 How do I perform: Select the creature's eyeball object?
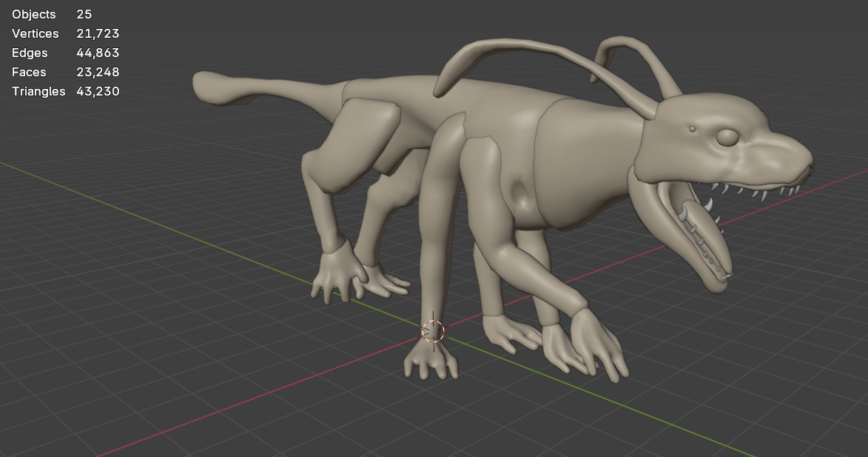[727, 137]
